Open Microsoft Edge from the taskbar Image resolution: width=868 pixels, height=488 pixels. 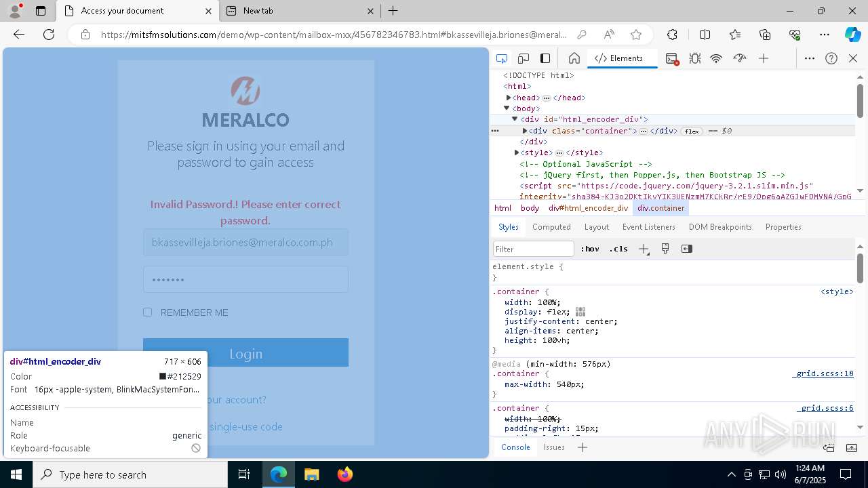[x=279, y=474]
